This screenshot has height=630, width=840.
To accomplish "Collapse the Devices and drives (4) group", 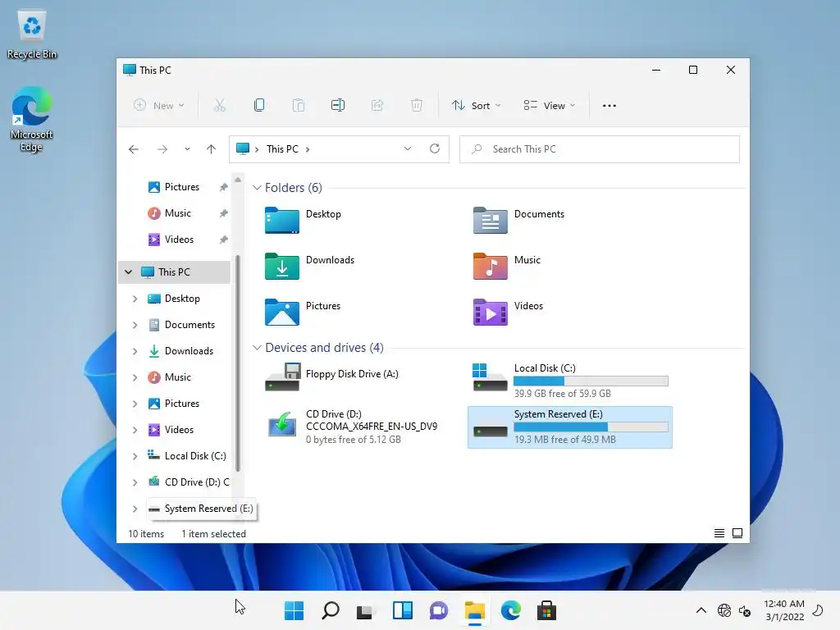I will [257, 348].
